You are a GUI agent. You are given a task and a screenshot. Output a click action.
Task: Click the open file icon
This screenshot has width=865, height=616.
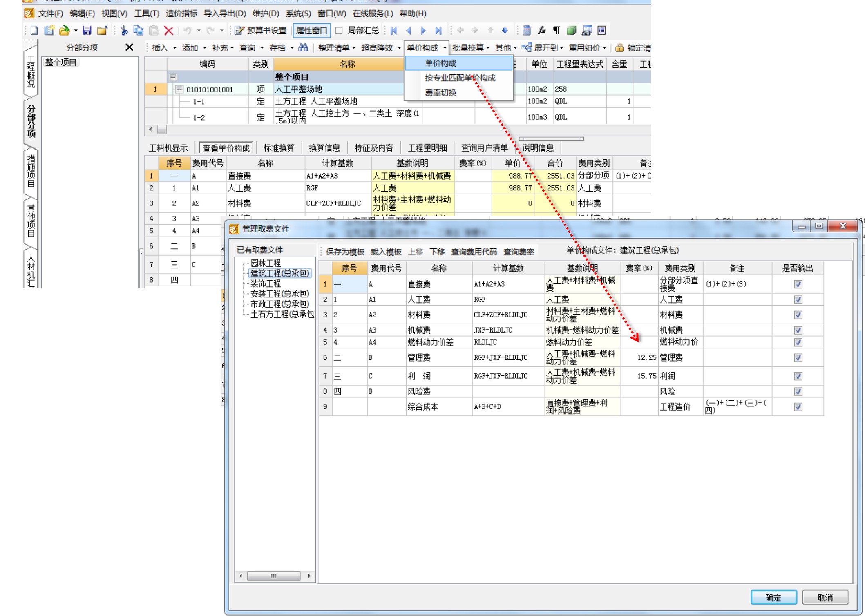64,30
